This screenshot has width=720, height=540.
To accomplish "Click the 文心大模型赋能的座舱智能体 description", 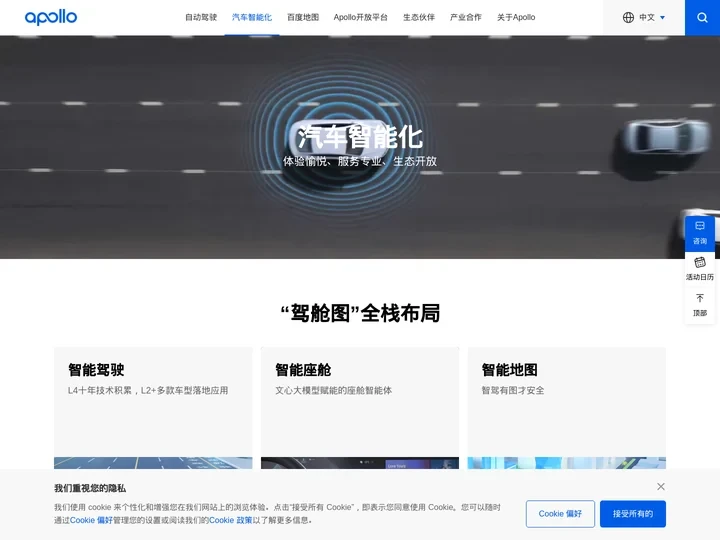I will click(333, 390).
